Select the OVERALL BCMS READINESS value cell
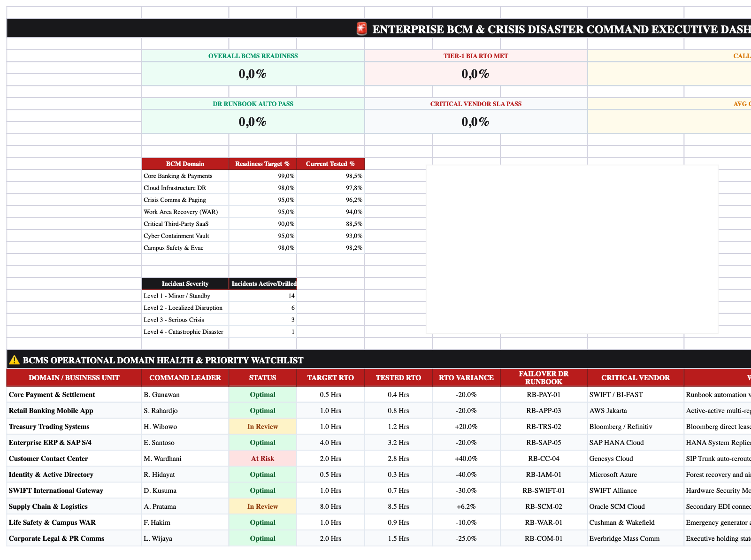Viewport: 751px width, 560px height. pyautogui.click(x=253, y=74)
